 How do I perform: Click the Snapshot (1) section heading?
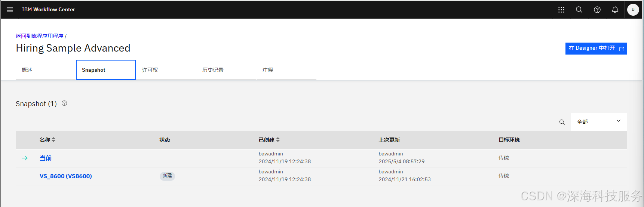[x=36, y=103]
